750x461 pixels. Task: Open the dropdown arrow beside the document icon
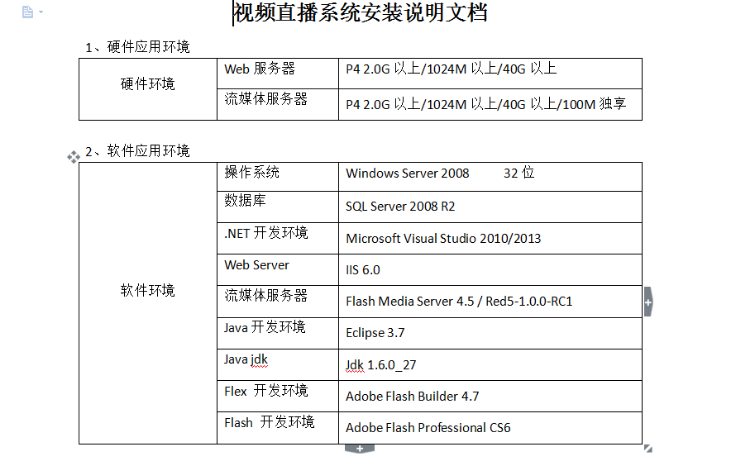(41, 12)
